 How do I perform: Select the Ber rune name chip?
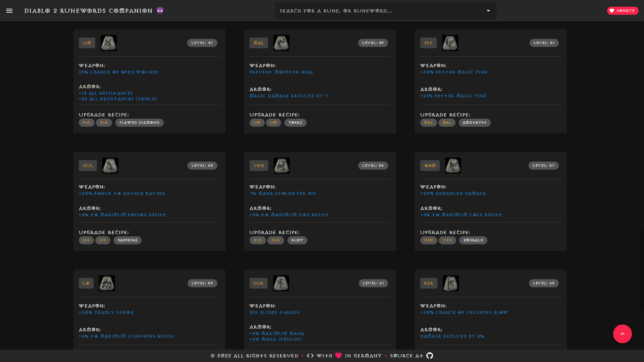pyautogui.click(x=429, y=283)
